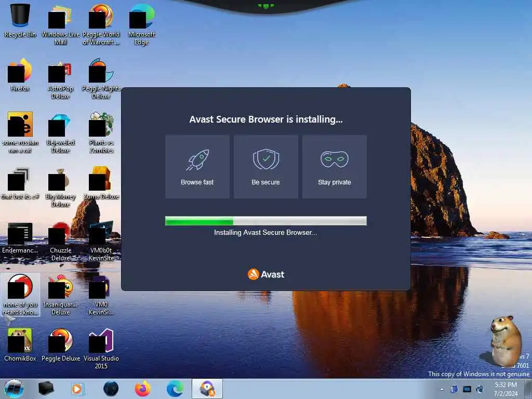This screenshot has height=399, width=532.
Task: Launch Firefox from the taskbar
Action: click(x=143, y=389)
